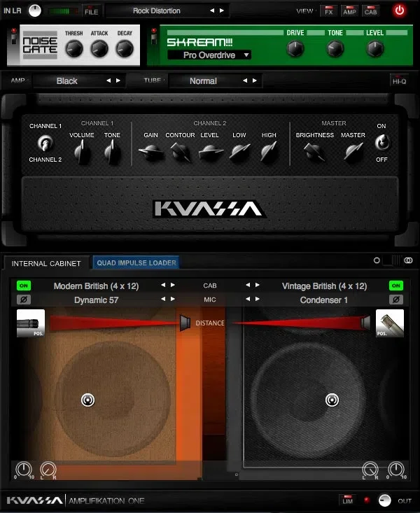Select next cabinet for Vintage British side
Screen dimensions: 420x513
(x=258, y=285)
